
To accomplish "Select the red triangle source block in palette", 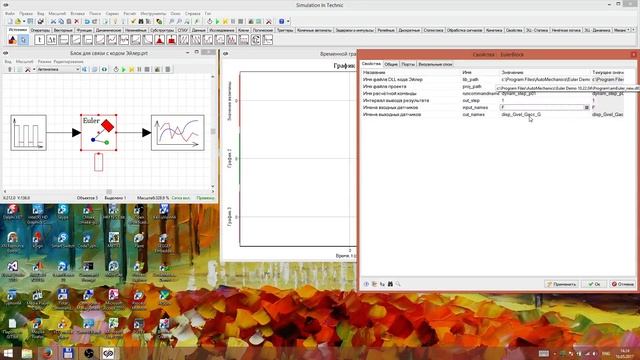I will click(159, 40).
